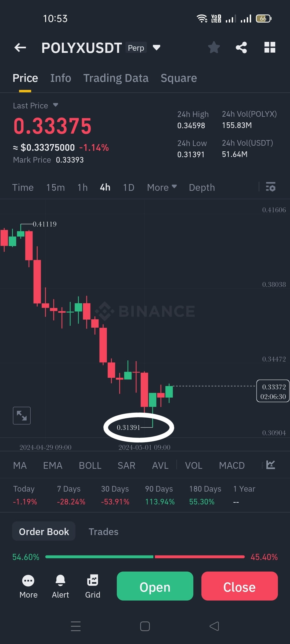This screenshot has width=290, height=644.
Task: Toggle the SAR indicator on chart
Action: coord(126,465)
